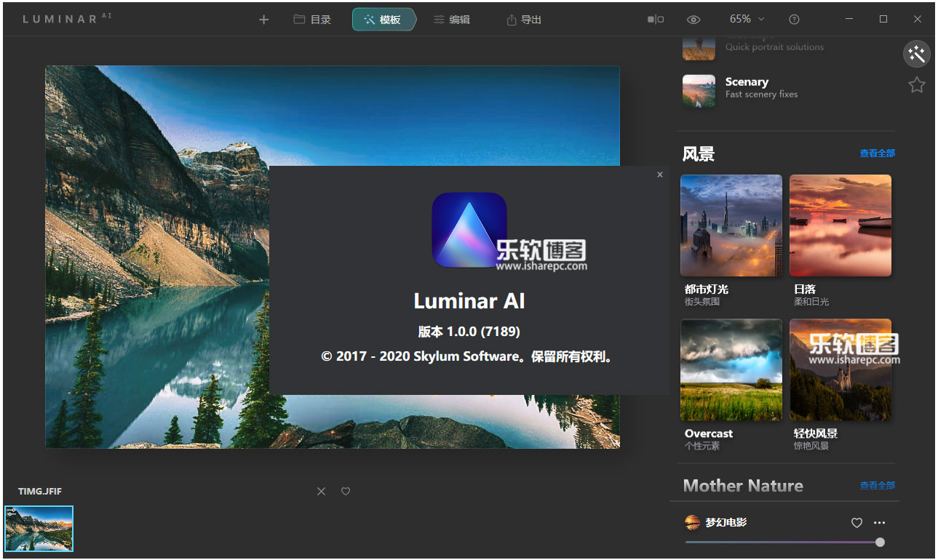Toggle the eye preview icon
This screenshot has width=938, height=560.
(x=693, y=20)
